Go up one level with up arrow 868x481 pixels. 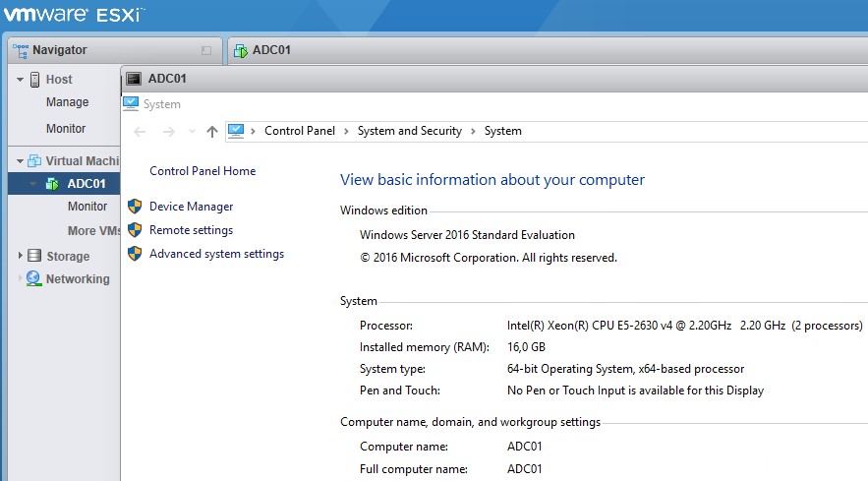[x=212, y=132]
